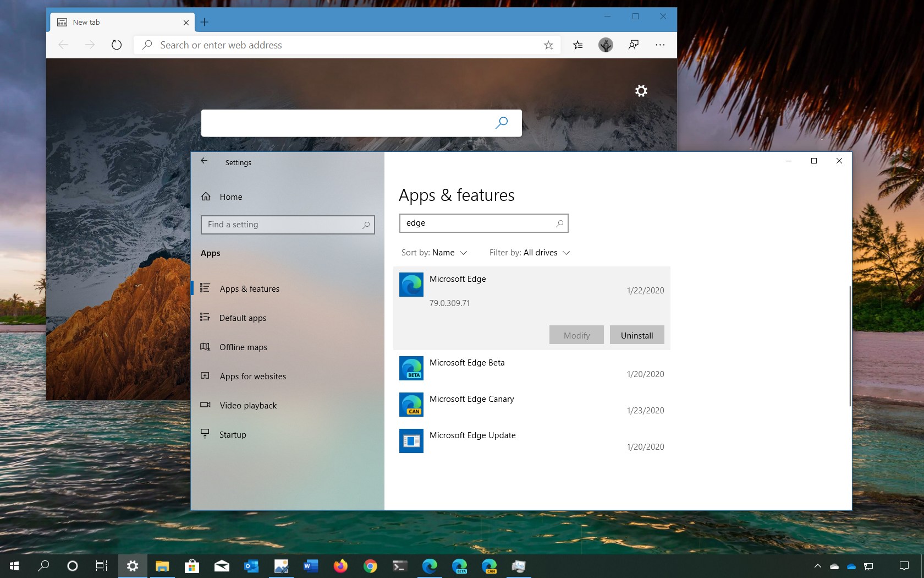Open browser profile avatar menu

(605, 45)
